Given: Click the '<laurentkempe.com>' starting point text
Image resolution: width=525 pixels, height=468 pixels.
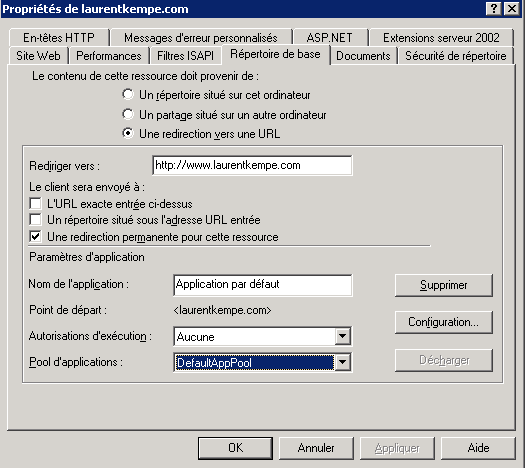Looking at the screenshot, I should click(x=222, y=310).
